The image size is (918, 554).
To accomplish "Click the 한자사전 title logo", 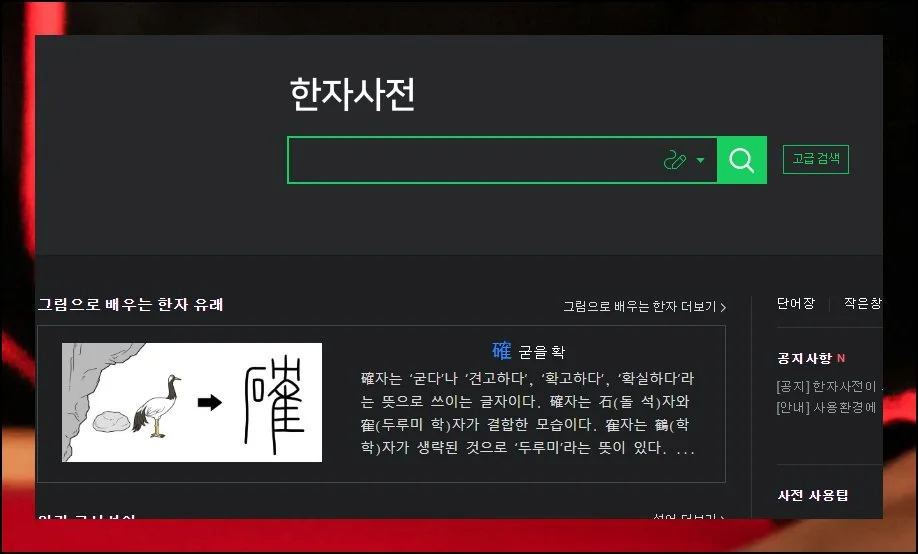I will [352, 94].
